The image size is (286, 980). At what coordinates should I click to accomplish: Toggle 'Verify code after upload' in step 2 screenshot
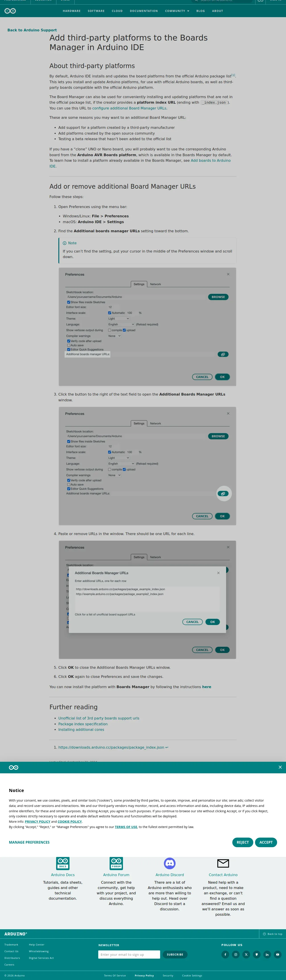pos(69,341)
